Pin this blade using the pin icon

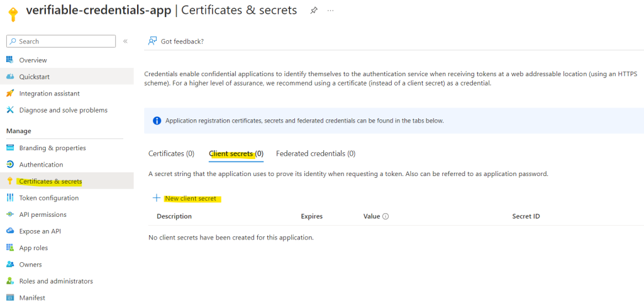pyautogui.click(x=314, y=11)
